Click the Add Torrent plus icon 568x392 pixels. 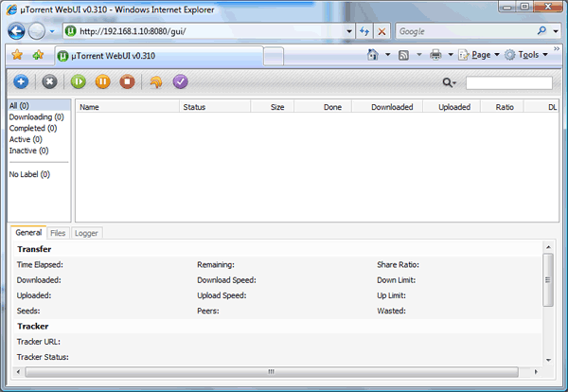pos(21,81)
